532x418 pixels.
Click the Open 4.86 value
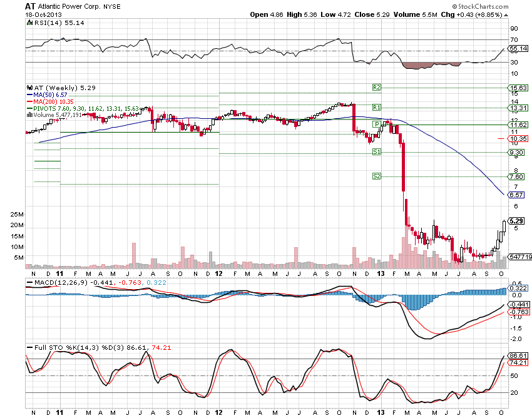(267, 14)
